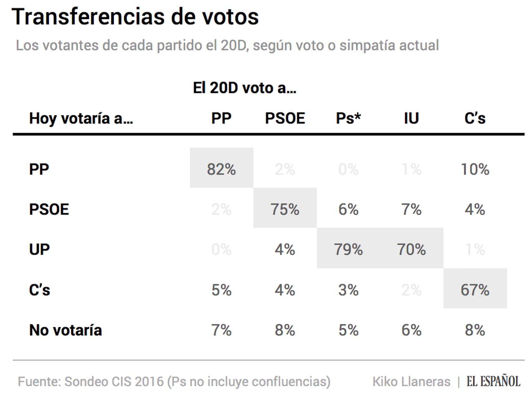Click the Ps* column header
This screenshot has height=399, width=532.
[348, 118]
